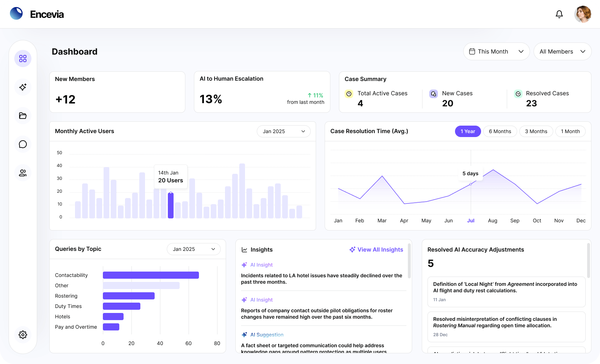Click the highlighted 14th Jan bar
Screen dimensions: 600x364
[x=171, y=206]
